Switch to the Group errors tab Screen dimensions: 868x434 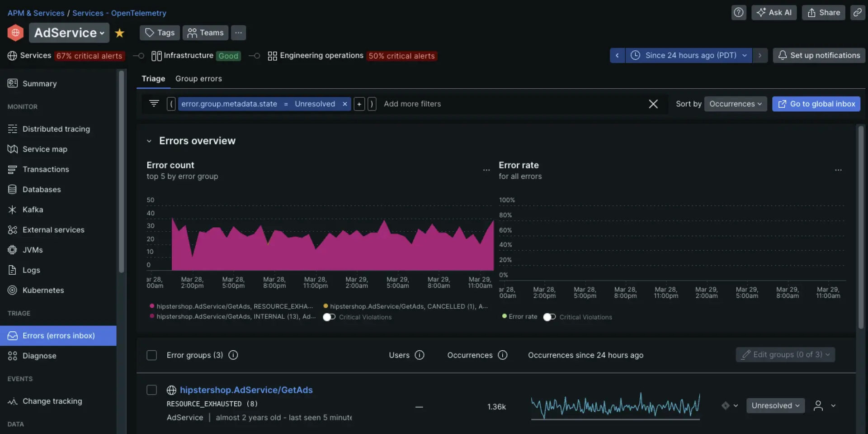click(x=198, y=79)
